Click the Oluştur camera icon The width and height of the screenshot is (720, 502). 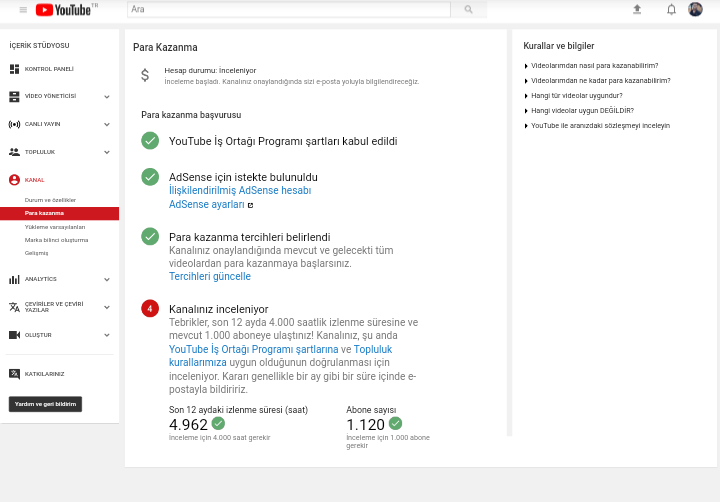(14, 335)
